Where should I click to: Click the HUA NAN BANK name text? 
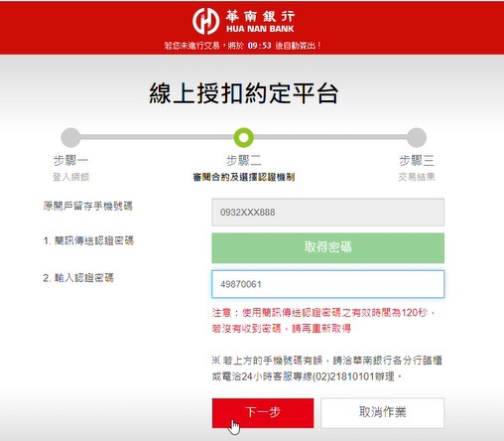260,29
